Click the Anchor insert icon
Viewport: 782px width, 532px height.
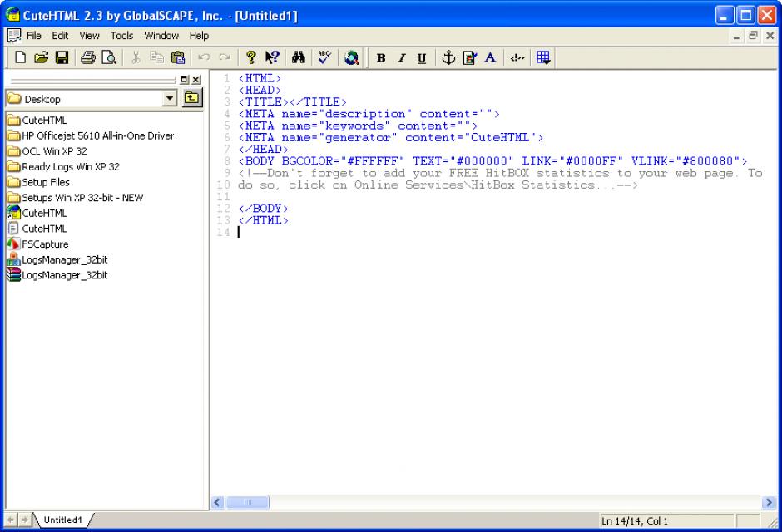pos(448,58)
